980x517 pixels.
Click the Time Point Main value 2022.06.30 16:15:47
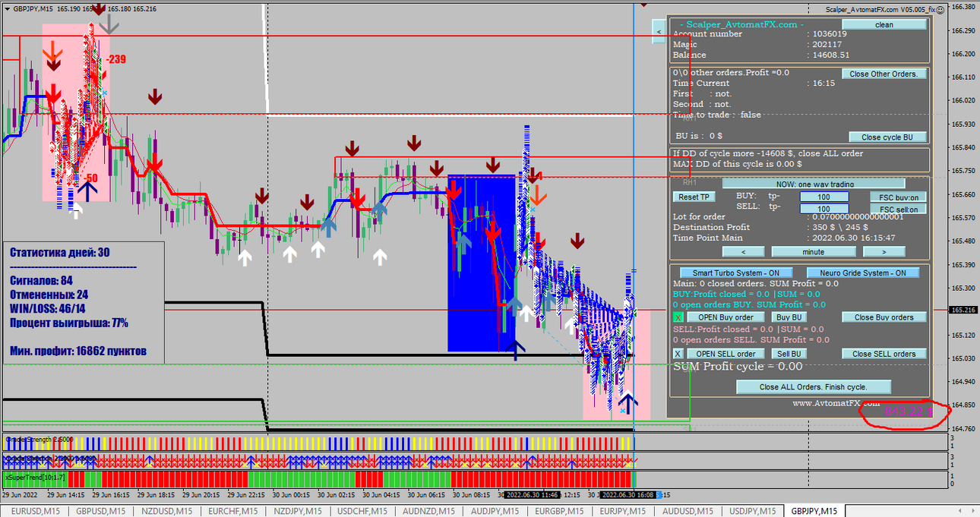pyautogui.click(x=853, y=238)
